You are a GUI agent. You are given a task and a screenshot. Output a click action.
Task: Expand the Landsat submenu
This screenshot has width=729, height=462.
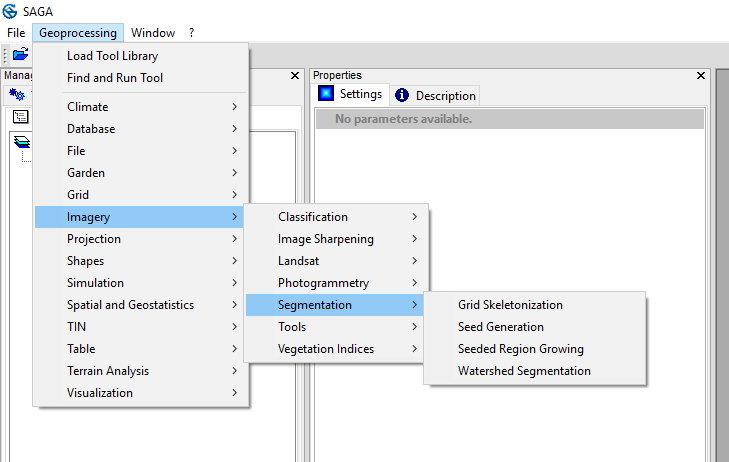[336, 261]
